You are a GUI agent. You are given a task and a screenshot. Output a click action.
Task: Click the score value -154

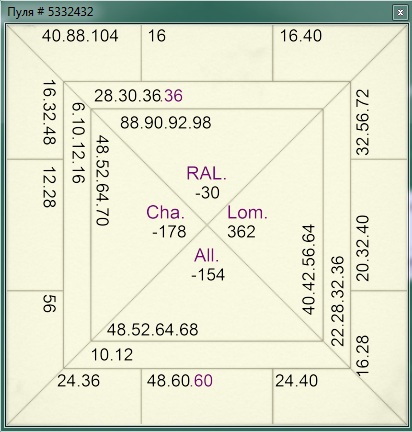coord(208,275)
